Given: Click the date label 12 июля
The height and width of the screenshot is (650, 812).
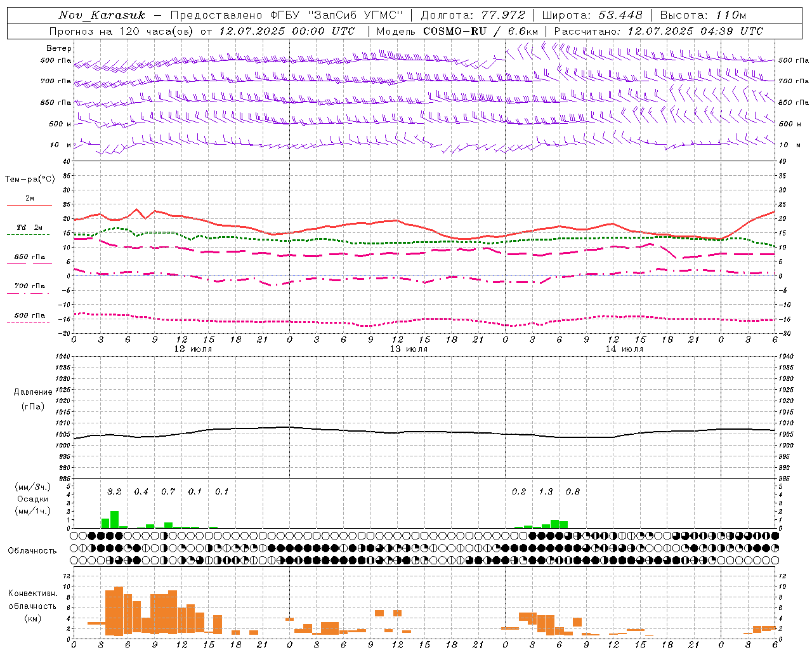Looking at the screenshot, I should coord(193,349).
